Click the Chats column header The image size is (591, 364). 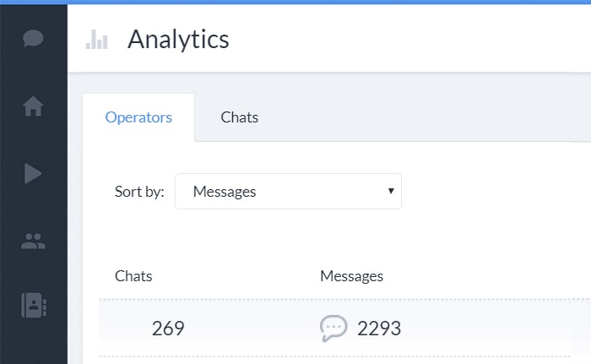click(133, 276)
